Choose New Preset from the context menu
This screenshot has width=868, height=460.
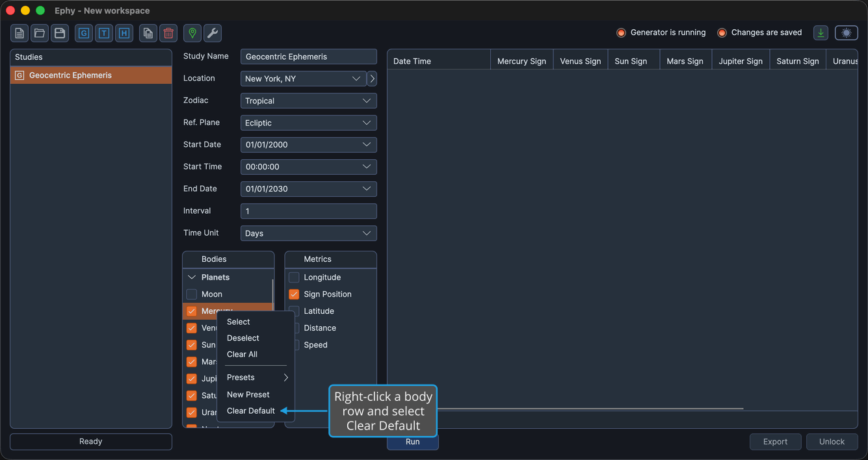point(256,394)
